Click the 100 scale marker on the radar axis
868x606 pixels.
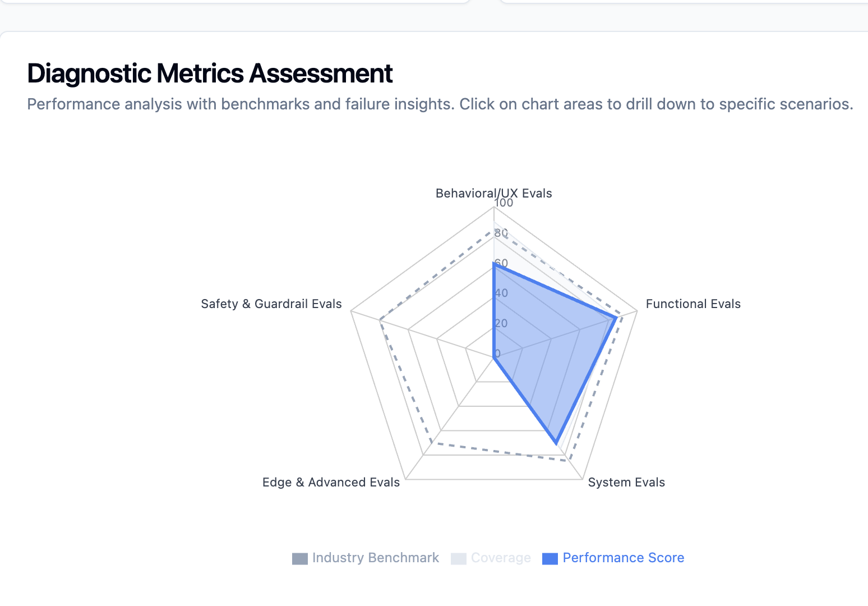coord(504,203)
